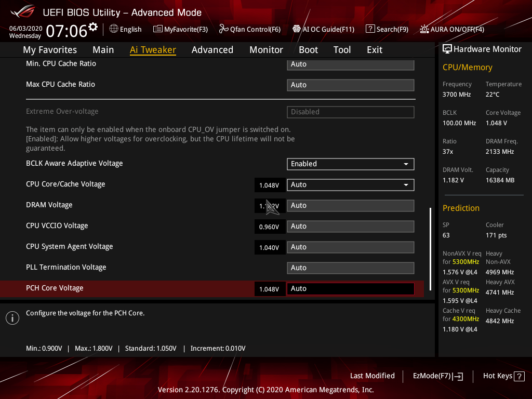Go to the Monitor tab
This screenshot has height=399, width=532.
click(266, 49)
